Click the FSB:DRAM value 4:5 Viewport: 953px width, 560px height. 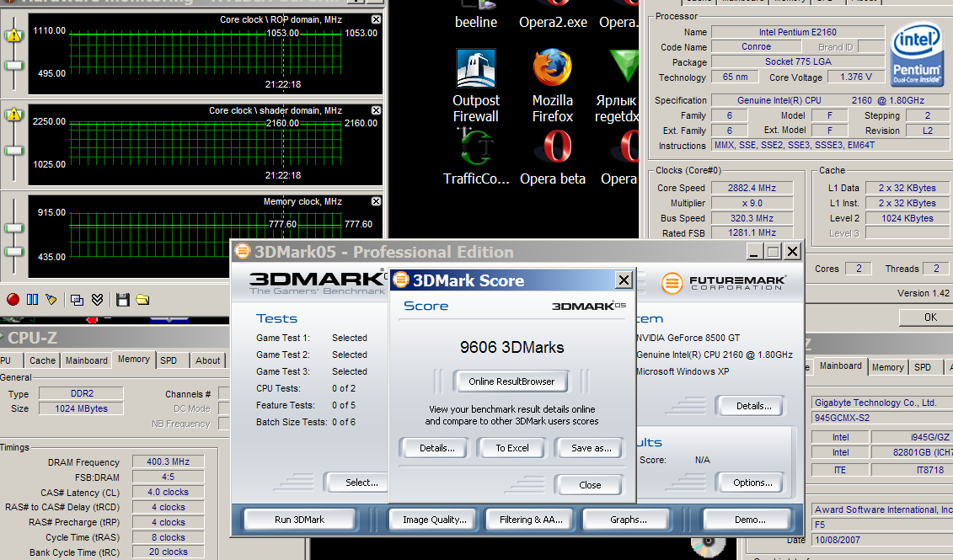click(168, 477)
